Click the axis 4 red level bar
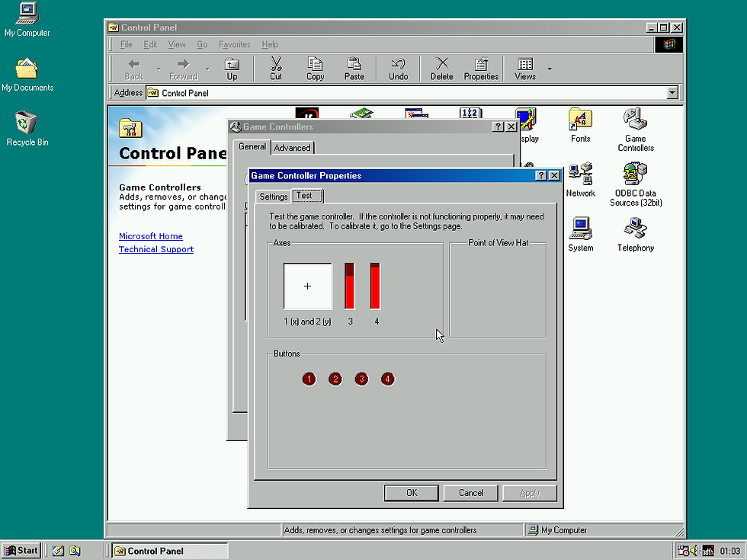This screenshot has height=560, width=747. (x=375, y=286)
